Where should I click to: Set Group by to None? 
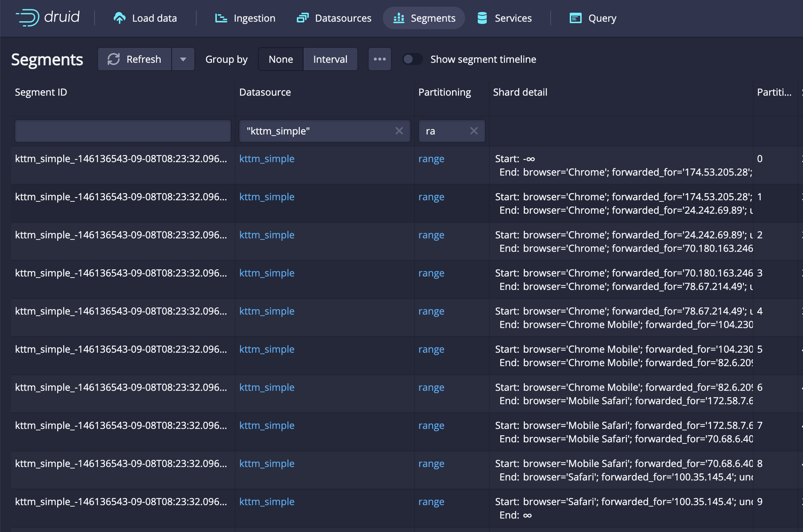point(281,59)
